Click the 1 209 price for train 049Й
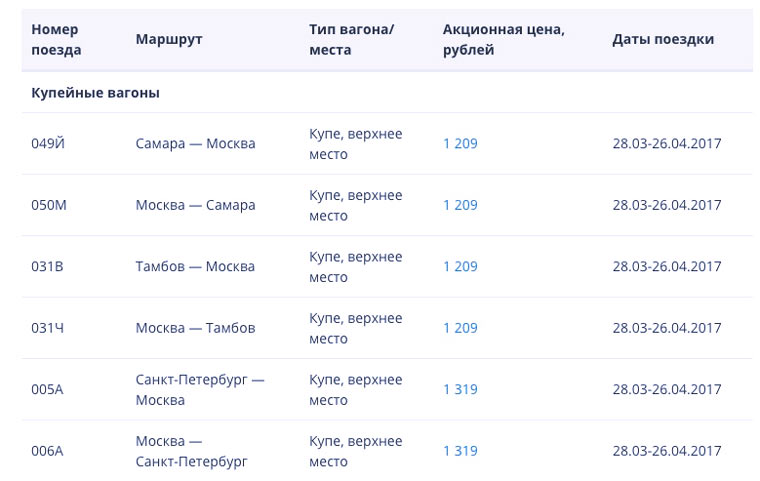 click(x=460, y=144)
